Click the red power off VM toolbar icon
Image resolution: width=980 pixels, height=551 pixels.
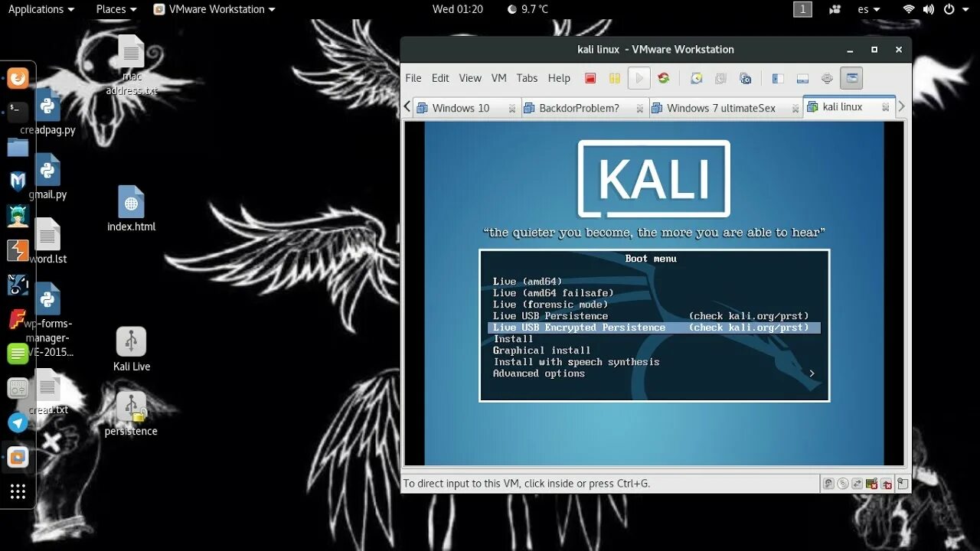(590, 78)
